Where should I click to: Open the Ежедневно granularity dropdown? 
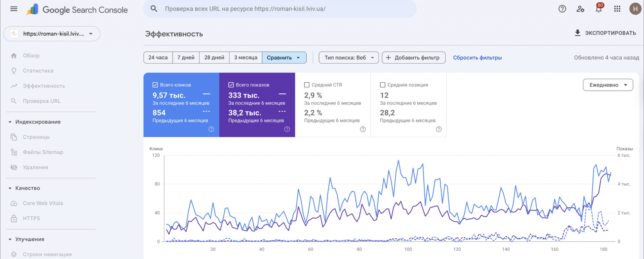pyautogui.click(x=608, y=85)
